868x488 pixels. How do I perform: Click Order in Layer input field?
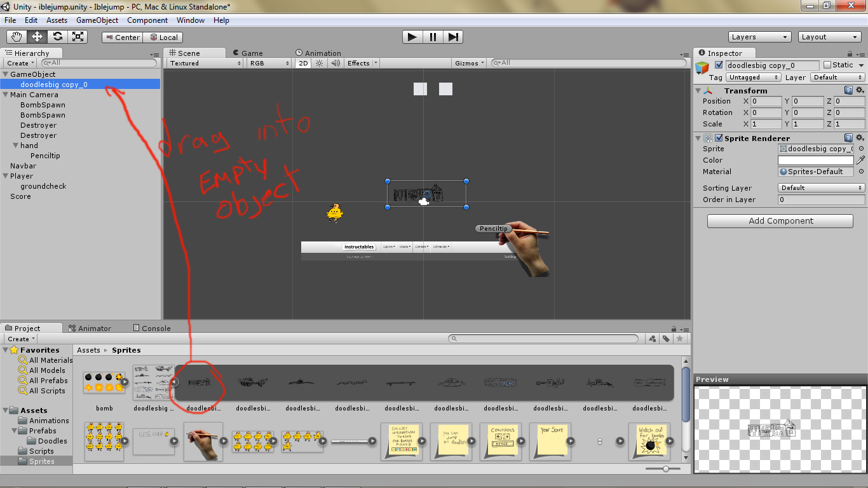pyautogui.click(x=821, y=200)
